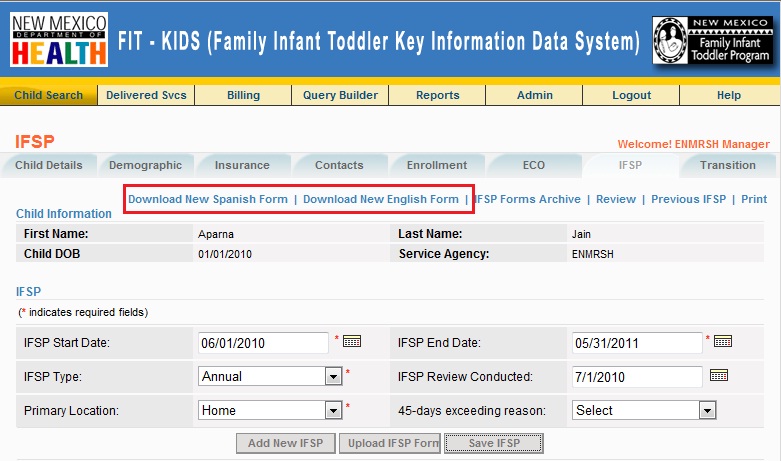Viewport: 781px width, 461px height.
Task: Click the Child DOB value 01/01/2010
Action: coord(225,254)
